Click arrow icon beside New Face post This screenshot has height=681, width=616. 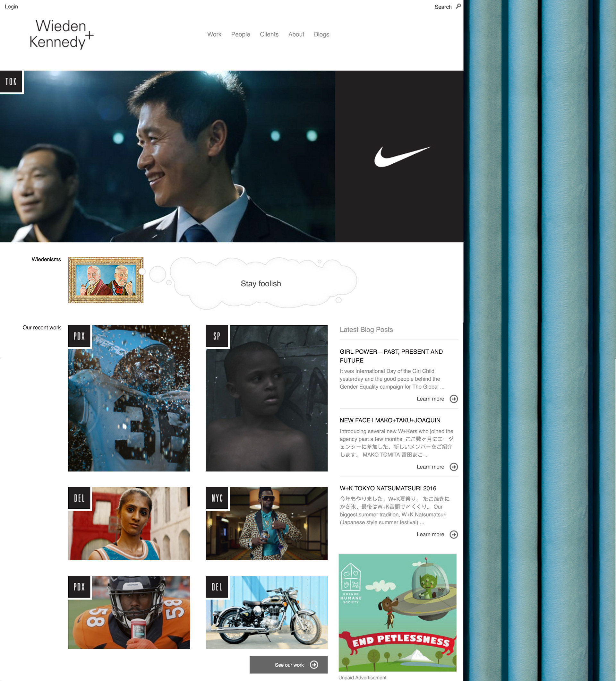[x=454, y=467]
